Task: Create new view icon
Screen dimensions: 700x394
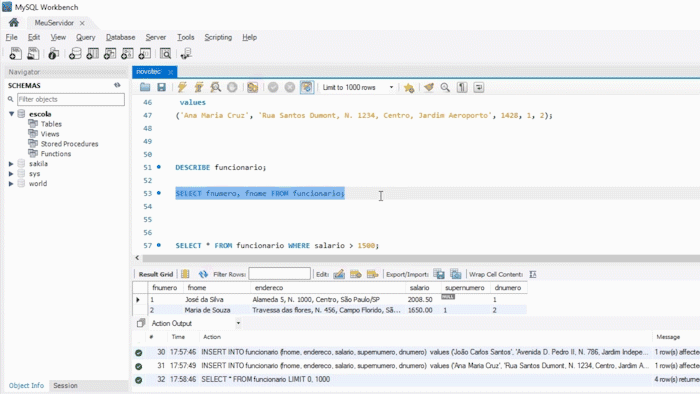Action: pos(110,54)
